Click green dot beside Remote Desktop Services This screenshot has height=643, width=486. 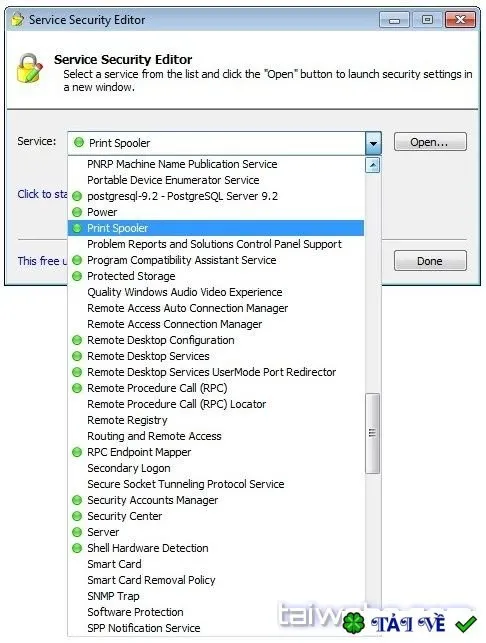coord(77,356)
